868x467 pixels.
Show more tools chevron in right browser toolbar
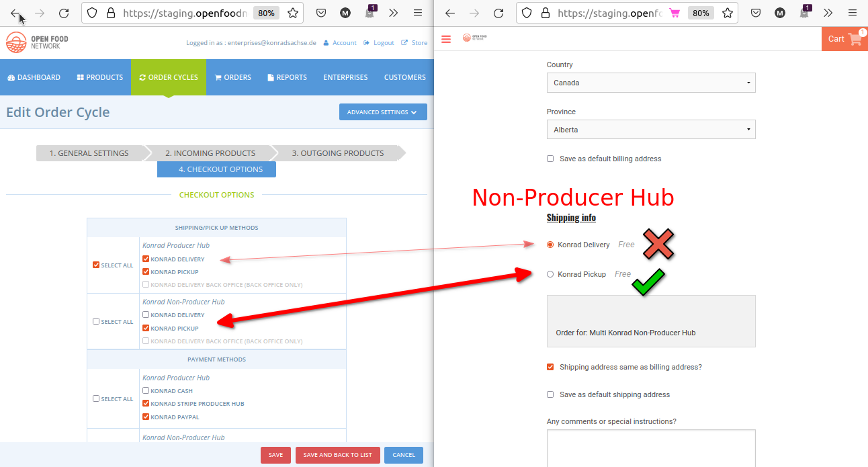coord(828,13)
